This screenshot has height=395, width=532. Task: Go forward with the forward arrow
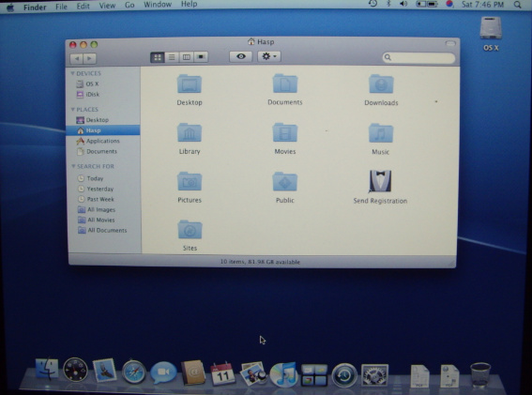pyautogui.click(x=89, y=58)
